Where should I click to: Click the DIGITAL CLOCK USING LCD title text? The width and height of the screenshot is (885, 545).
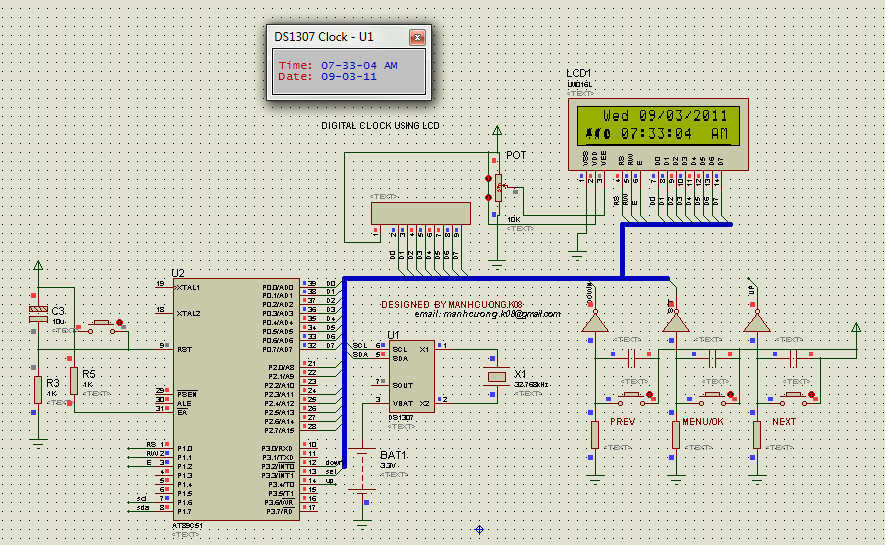(380, 126)
